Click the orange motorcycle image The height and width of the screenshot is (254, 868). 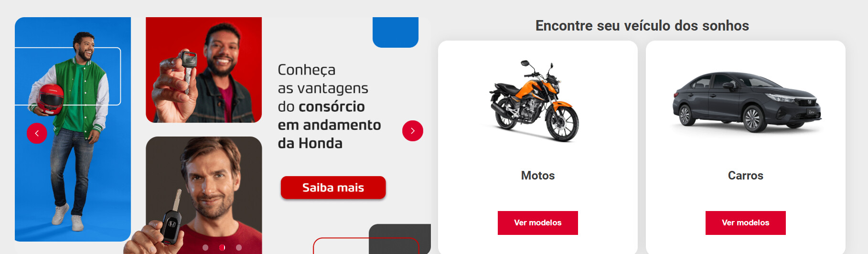[534, 101]
